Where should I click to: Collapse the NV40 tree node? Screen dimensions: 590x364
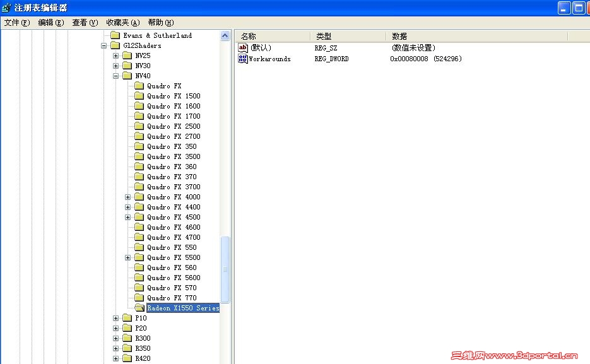[116, 76]
